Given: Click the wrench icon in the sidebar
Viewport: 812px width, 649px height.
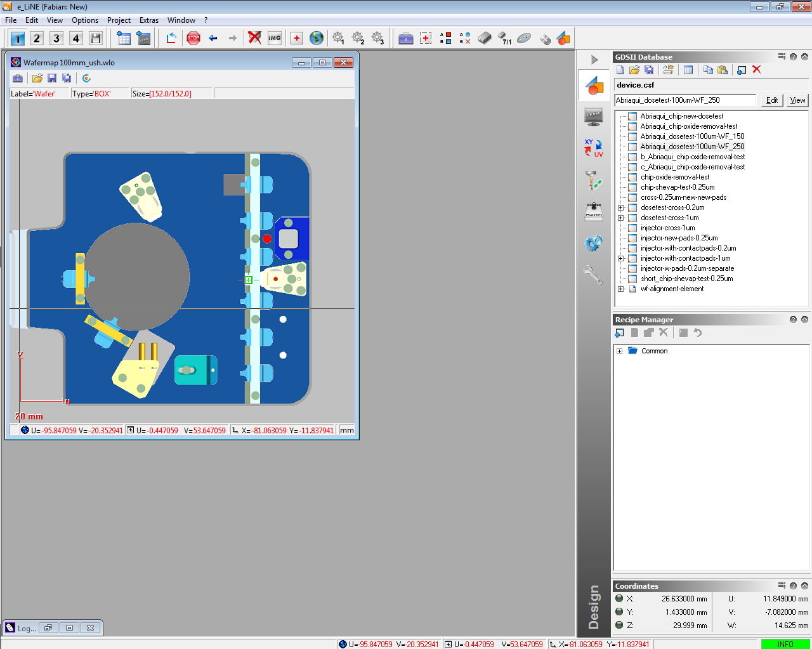Looking at the screenshot, I should pyautogui.click(x=594, y=275).
